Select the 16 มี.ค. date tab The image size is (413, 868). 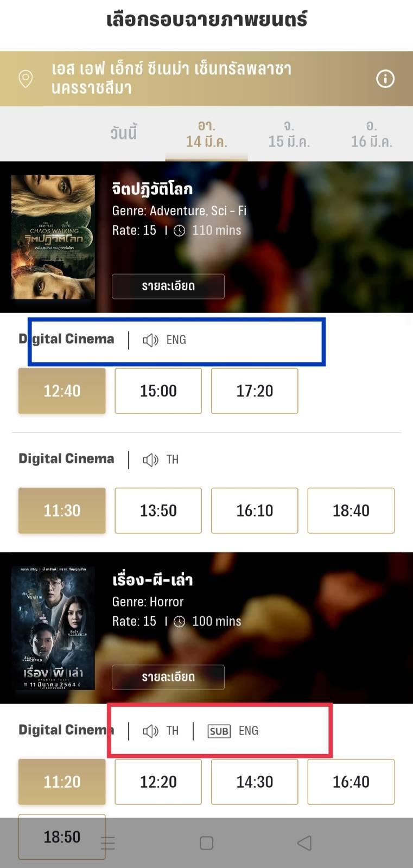(x=371, y=133)
